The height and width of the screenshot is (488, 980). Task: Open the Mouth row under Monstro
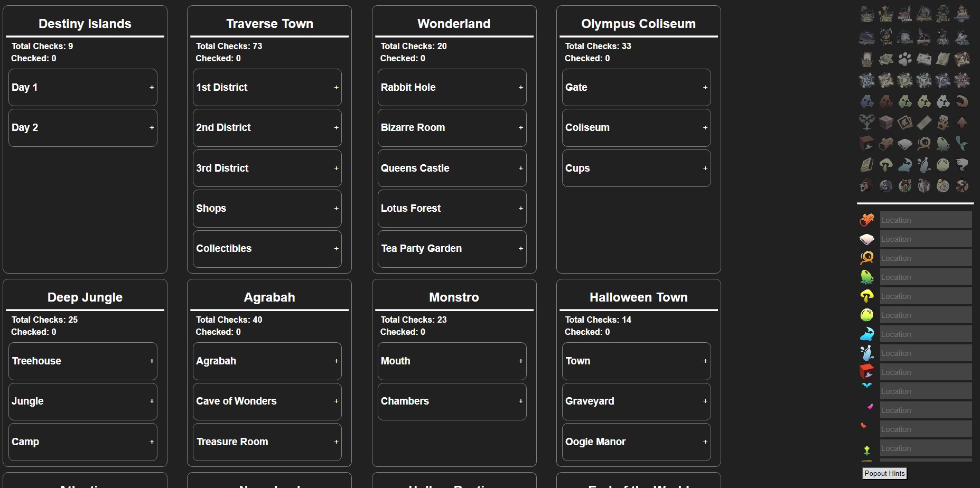[x=452, y=361]
